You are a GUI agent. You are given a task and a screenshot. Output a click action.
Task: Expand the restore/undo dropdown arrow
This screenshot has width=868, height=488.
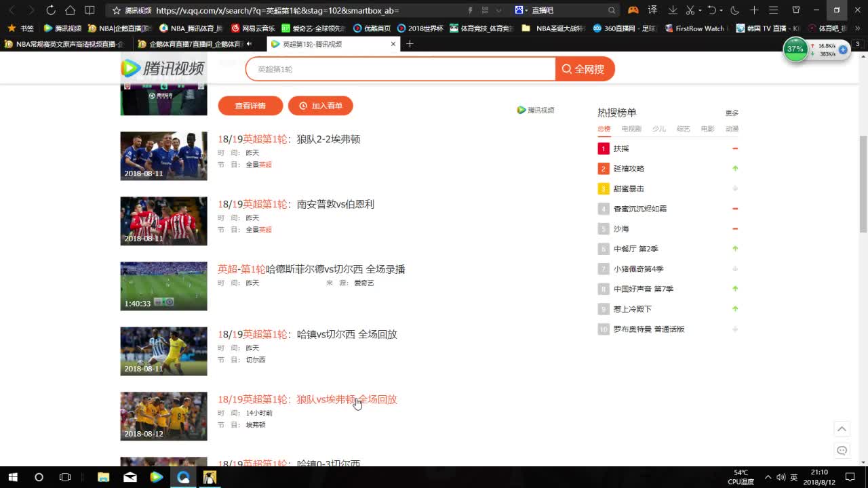pyautogui.click(x=722, y=10)
